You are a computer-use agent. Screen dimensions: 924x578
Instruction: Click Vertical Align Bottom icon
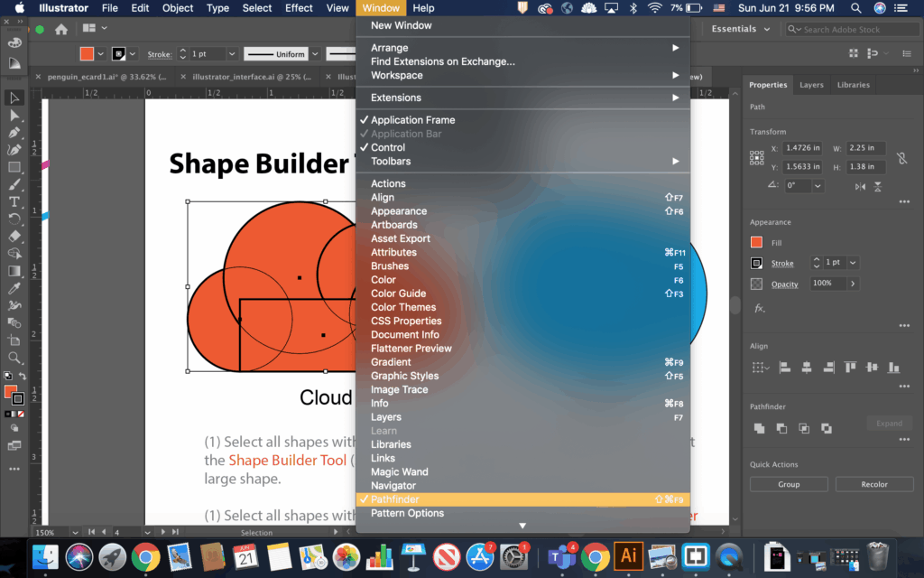click(893, 368)
